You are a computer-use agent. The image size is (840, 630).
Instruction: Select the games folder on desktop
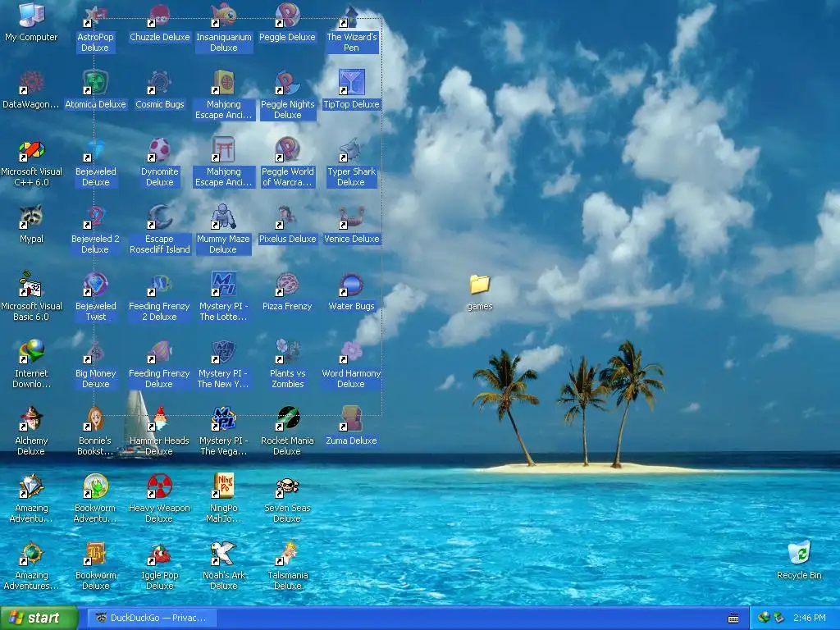pyautogui.click(x=479, y=285)
